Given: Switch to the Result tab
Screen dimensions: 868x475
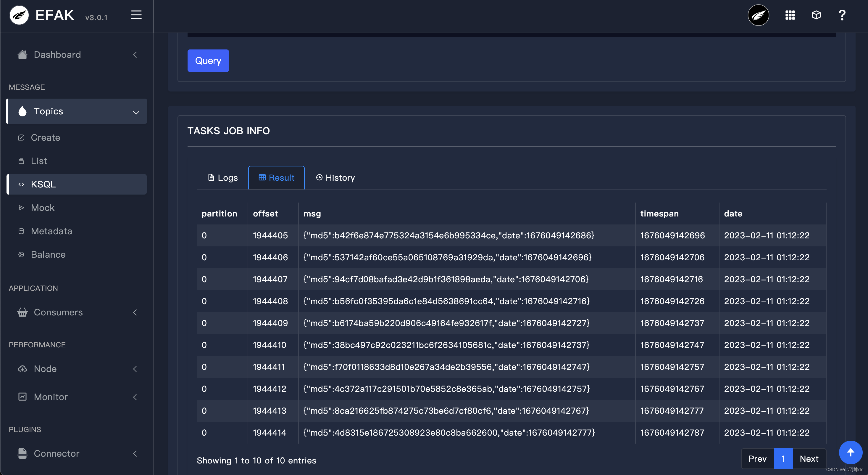Looking at the screenshot, I should coord(276,177).
